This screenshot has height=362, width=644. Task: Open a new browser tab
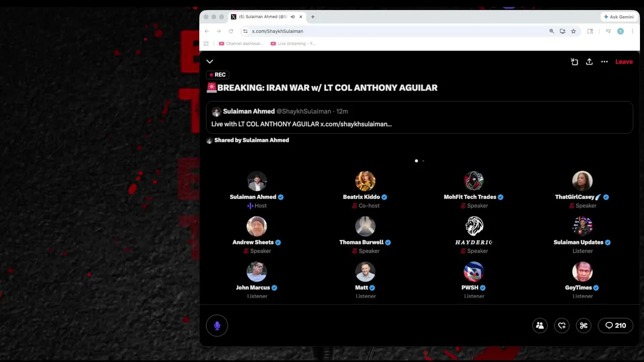[312, 17]
